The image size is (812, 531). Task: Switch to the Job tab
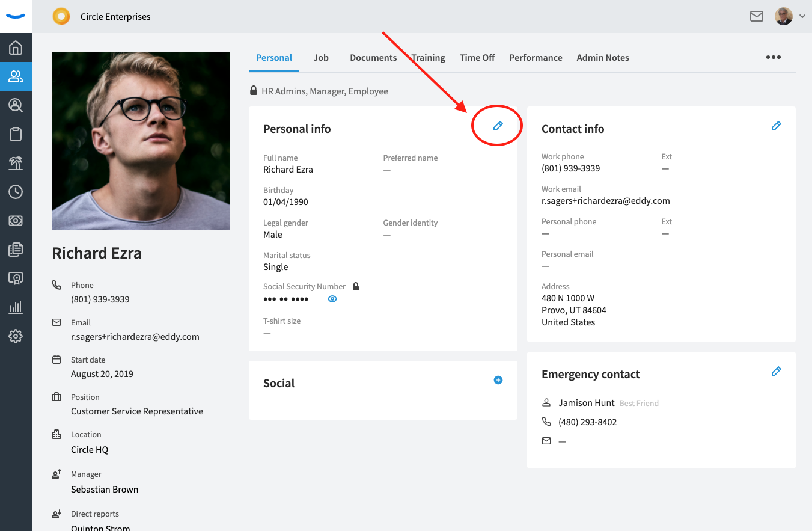[x=321, y=58]
